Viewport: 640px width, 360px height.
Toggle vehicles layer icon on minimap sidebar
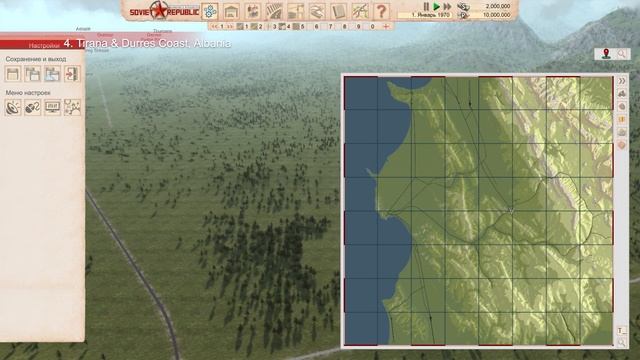(x=621, y=93)
